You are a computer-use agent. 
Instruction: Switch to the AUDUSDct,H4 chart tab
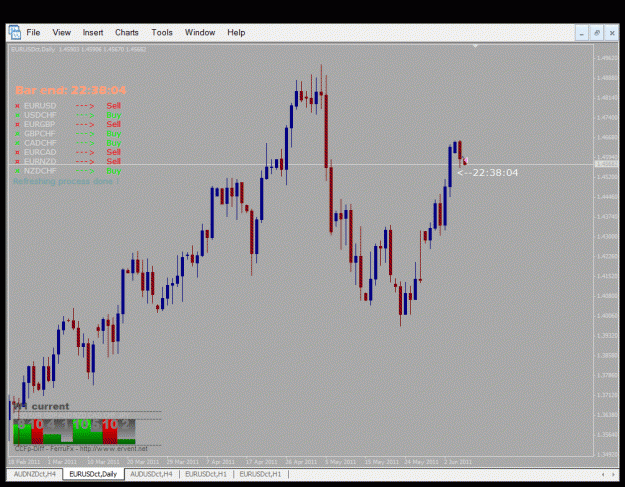click(151, 474)
